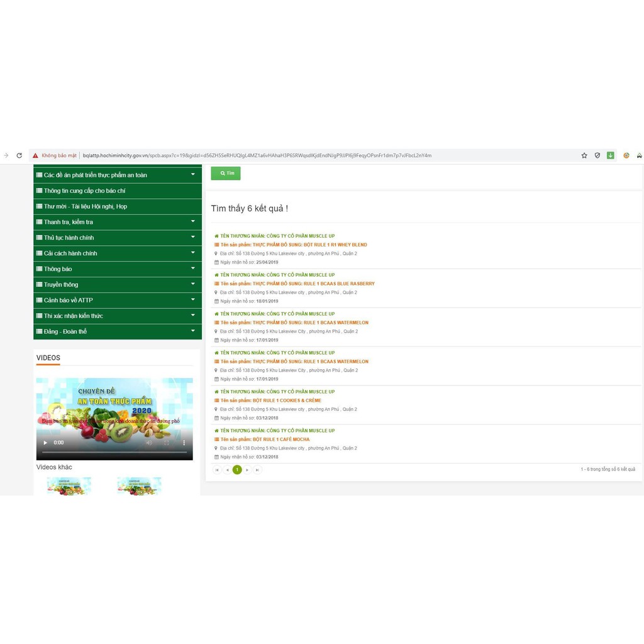The height and width of the screenshot is (644, 644).
Task: Go to the next results page
Action: click(247, 470)
